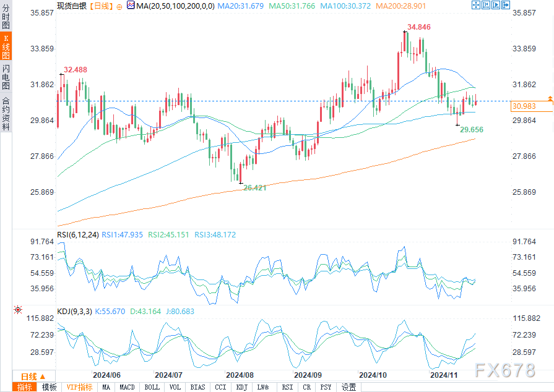Open the 设置 settings button
Image resolution: width=554 pixels, height=392 pixels.
(348, 387)
